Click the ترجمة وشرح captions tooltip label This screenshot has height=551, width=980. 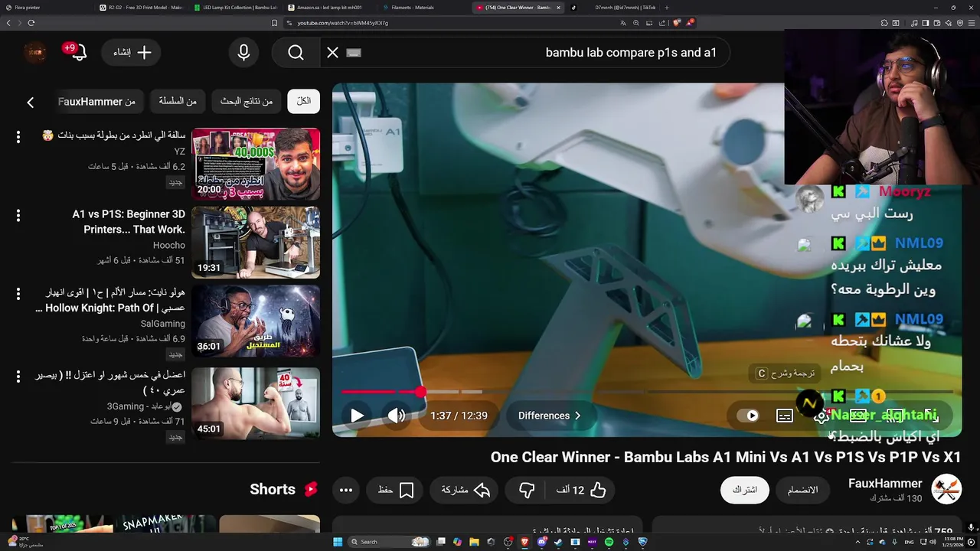click(784, 373)
